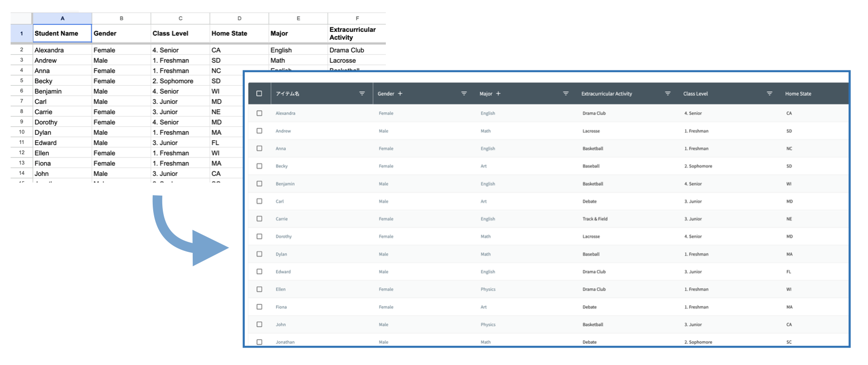Click Alexandra cell in the spreadsheet

point(62,50)
